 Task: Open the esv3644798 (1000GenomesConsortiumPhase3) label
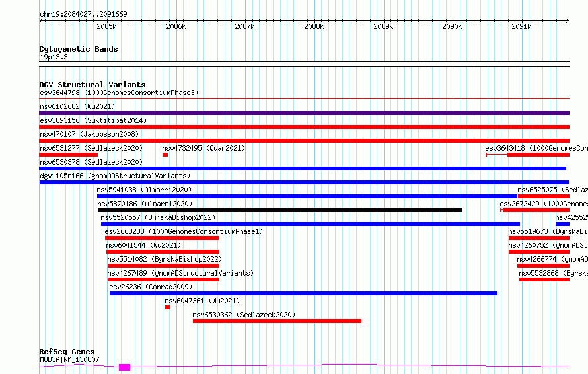coord(119,93)
